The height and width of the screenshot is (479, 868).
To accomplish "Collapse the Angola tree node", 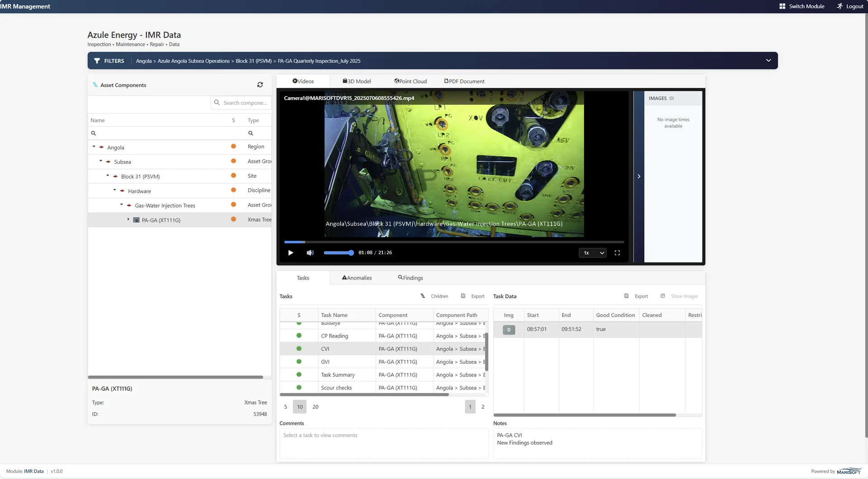I will pyautogui.click(x=94, y=147).
